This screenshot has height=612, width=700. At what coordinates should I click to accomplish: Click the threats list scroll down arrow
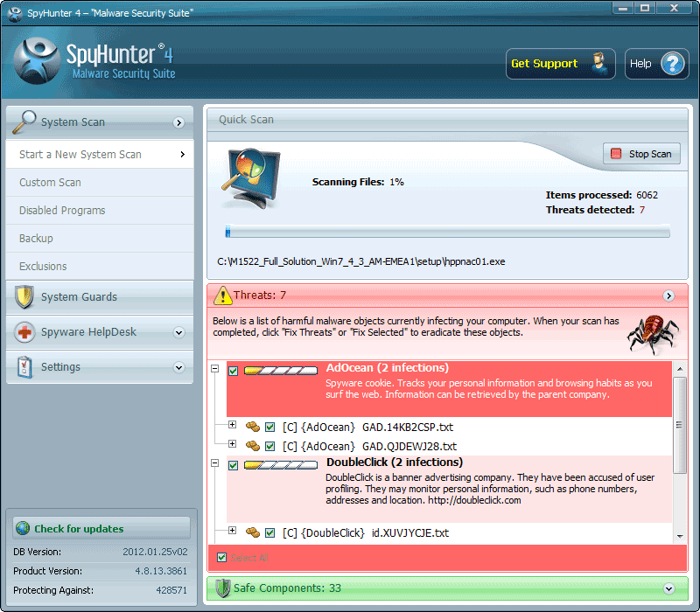coord(680,535)
